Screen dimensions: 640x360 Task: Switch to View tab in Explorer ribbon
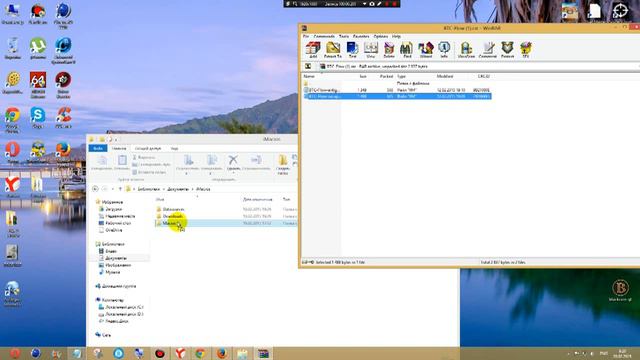[174, 149]
